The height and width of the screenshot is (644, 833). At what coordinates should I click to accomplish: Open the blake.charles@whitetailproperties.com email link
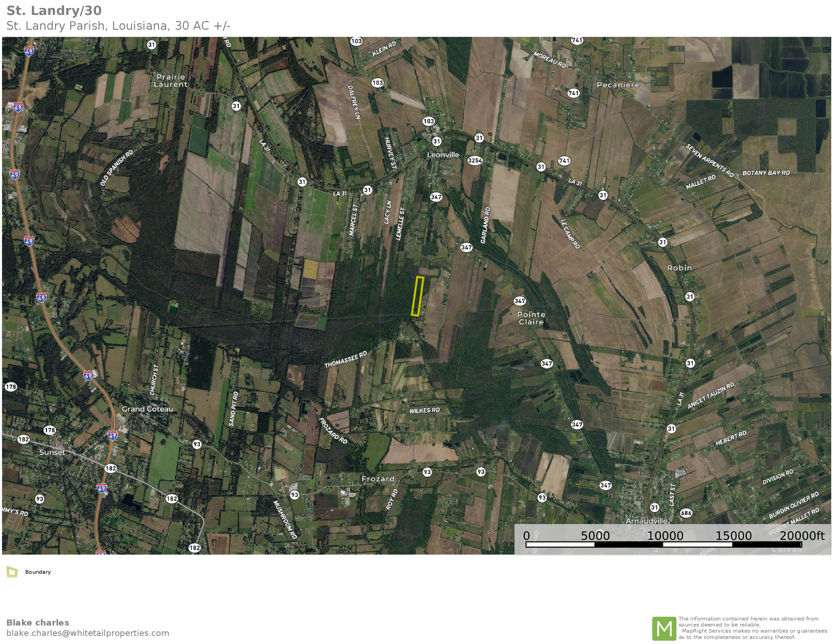coord(88,633)
